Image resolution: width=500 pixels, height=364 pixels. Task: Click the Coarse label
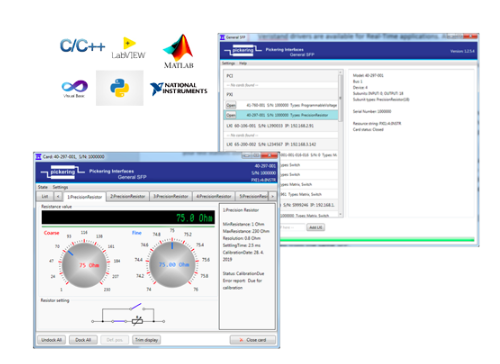51,233
